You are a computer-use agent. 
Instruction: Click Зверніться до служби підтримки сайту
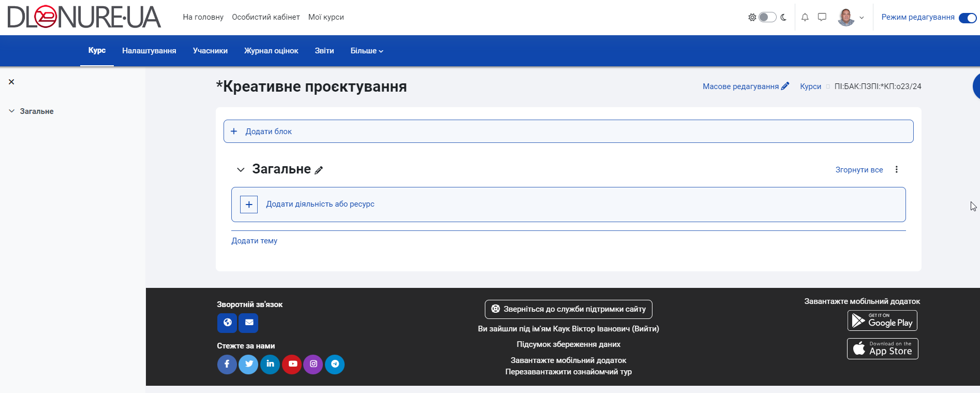(568, 309)
